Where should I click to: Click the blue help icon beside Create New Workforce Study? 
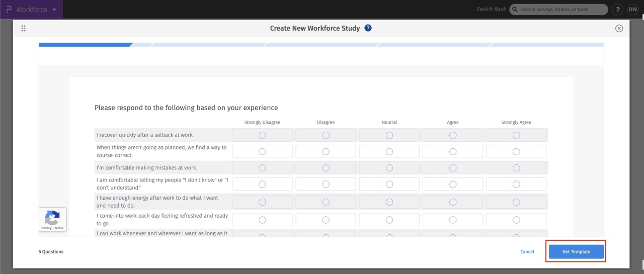coord(368,28)
